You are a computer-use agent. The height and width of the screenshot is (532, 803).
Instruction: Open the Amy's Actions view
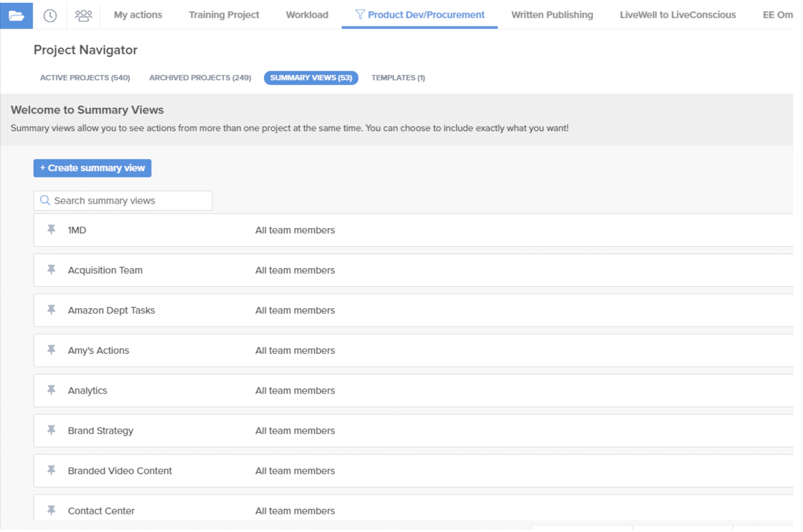tap(99, 351)
